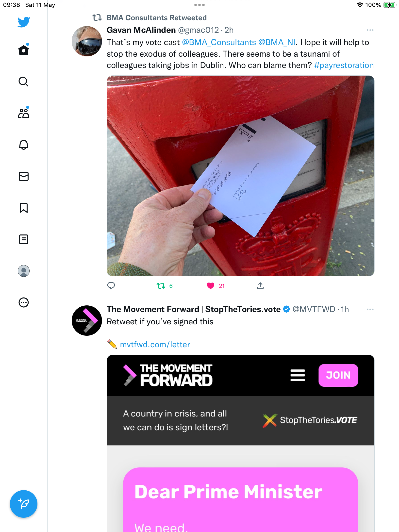
Task: Open the #payrestoration hashtag
Action: (344, 65)
